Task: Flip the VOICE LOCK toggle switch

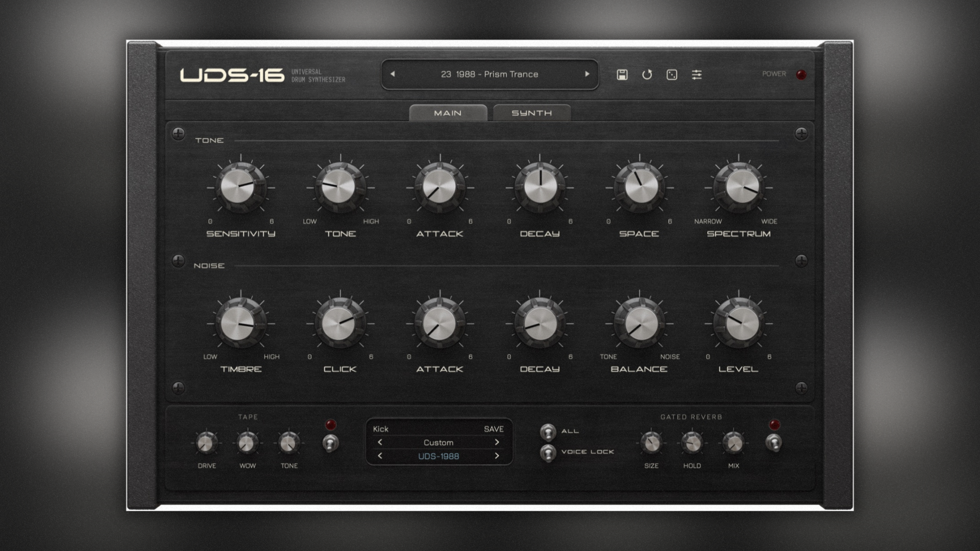Action: 548,453
